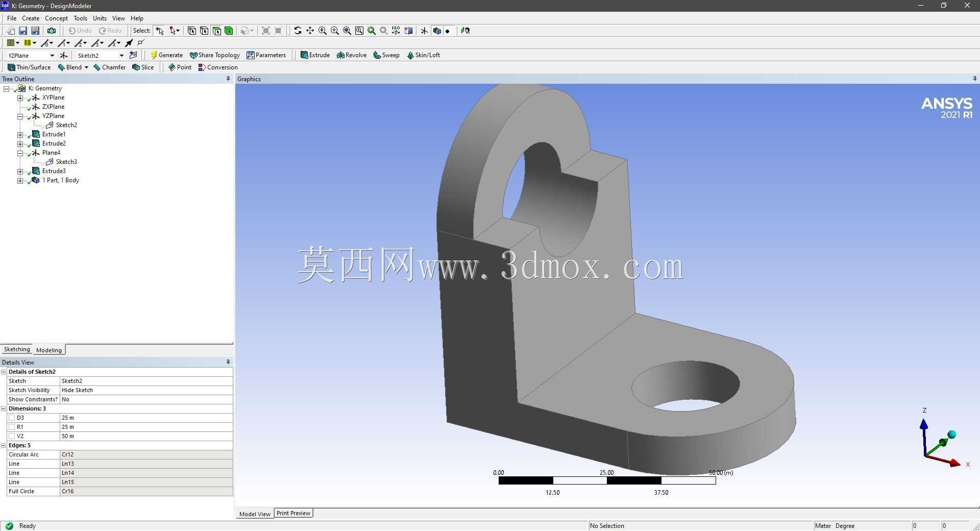Viewport: 980px width, 531px height.
Task: Expand the Extrude1 tree node
Action: [x=20, y=135]
